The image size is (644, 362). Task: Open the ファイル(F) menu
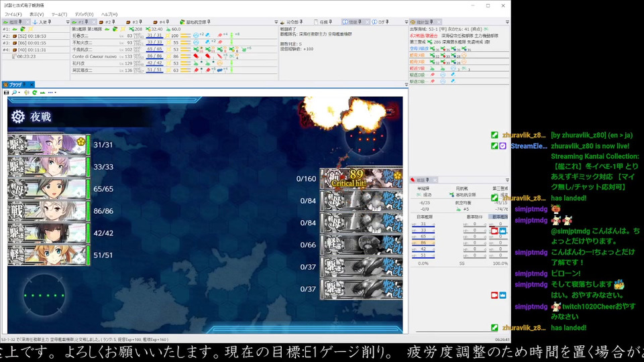[13, 14]
